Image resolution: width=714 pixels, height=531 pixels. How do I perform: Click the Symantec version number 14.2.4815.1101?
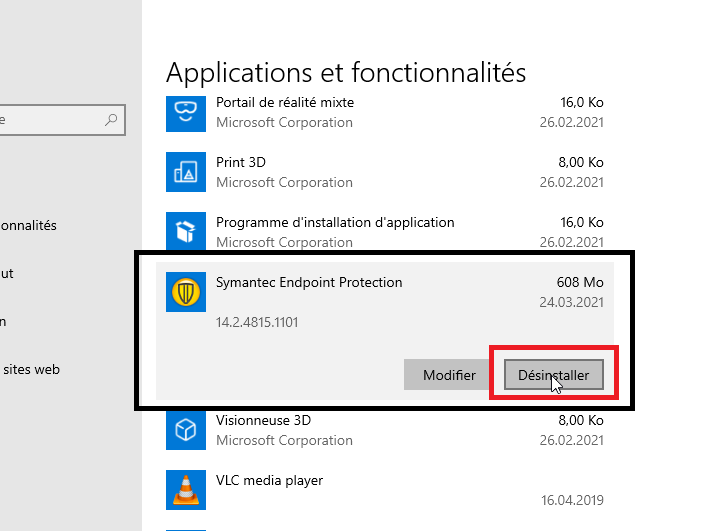click(257, 322)
